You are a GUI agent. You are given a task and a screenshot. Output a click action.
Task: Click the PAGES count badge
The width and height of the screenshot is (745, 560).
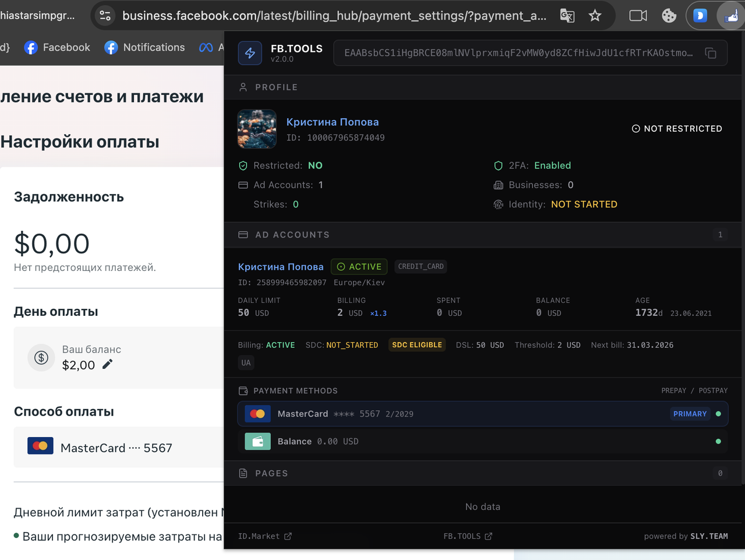tap(720, 474)
